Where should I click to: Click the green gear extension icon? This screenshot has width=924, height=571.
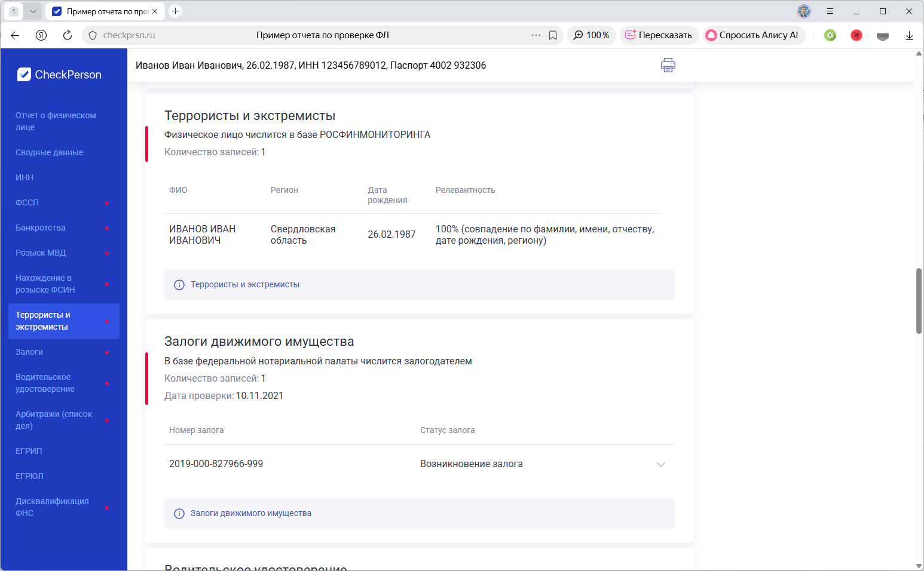pyautogui.click(x=830, y=35)
